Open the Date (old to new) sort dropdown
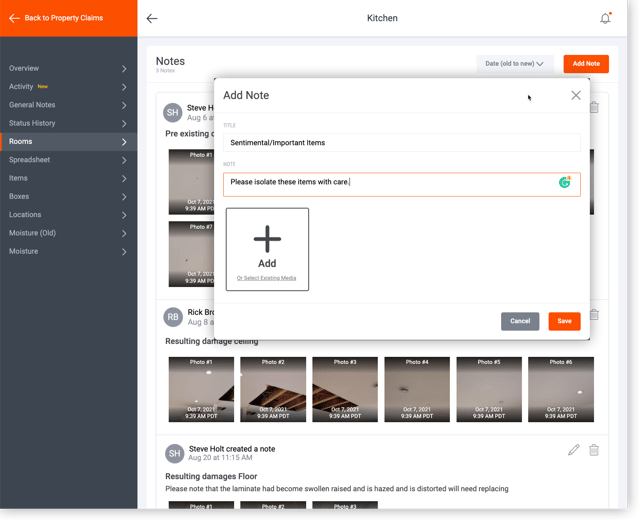Screen dimensions: 639x522 coord(515,64)
